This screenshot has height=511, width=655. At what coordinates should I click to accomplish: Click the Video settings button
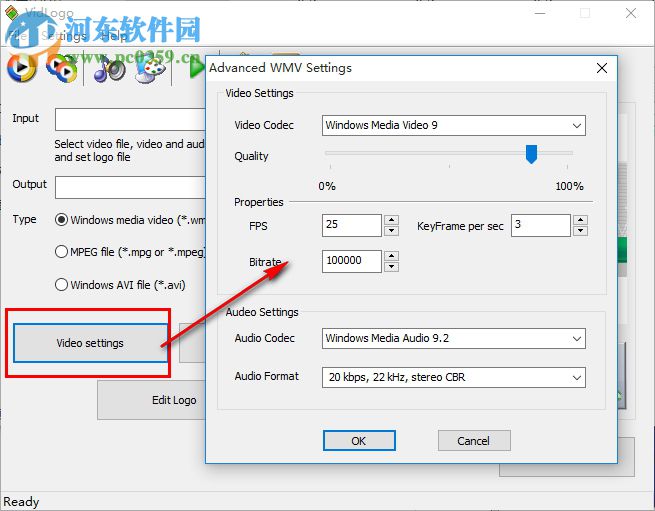click(90, 343)
